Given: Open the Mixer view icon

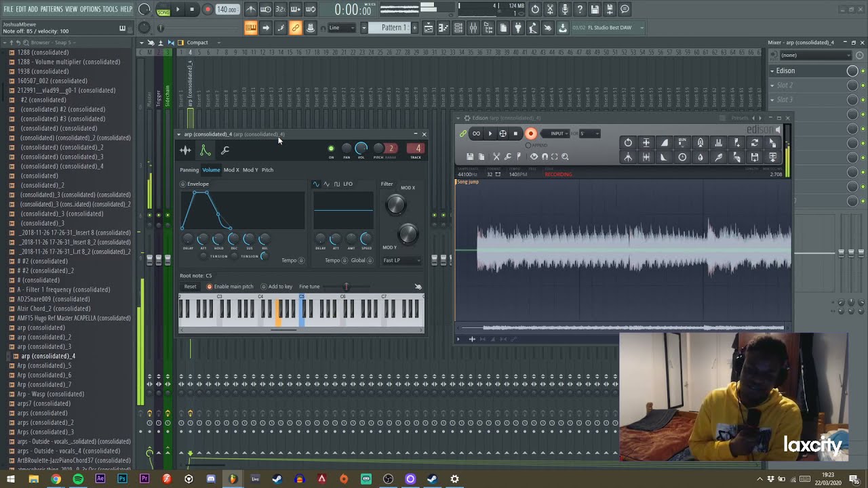Looking at the screenshot, I should click(x=473, y=28).
